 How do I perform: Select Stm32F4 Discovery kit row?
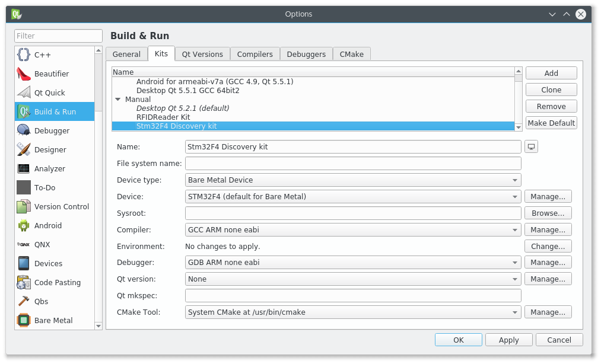313,126
